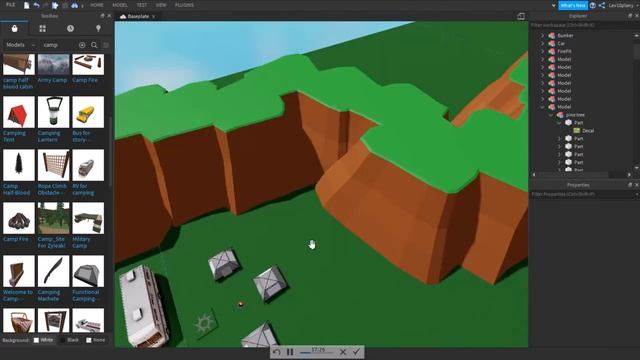This screenshot has height=360, width=640.
Task: Click the recording progress slider
Action: [x=317, y=352]
